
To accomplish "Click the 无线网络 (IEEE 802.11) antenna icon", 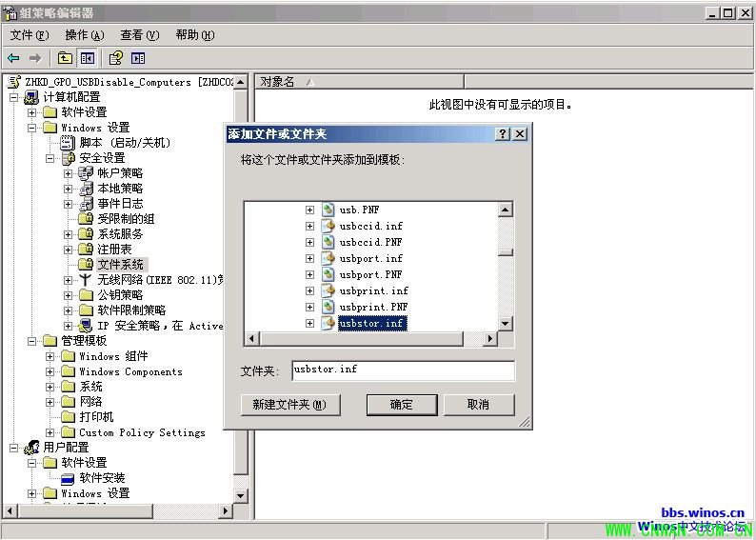I will (x=86, y=280).
